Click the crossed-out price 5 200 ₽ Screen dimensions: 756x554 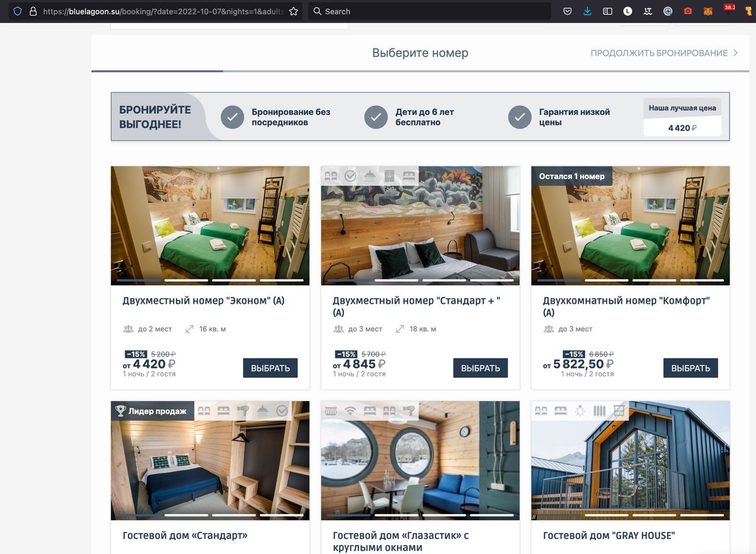coord(163,354)
